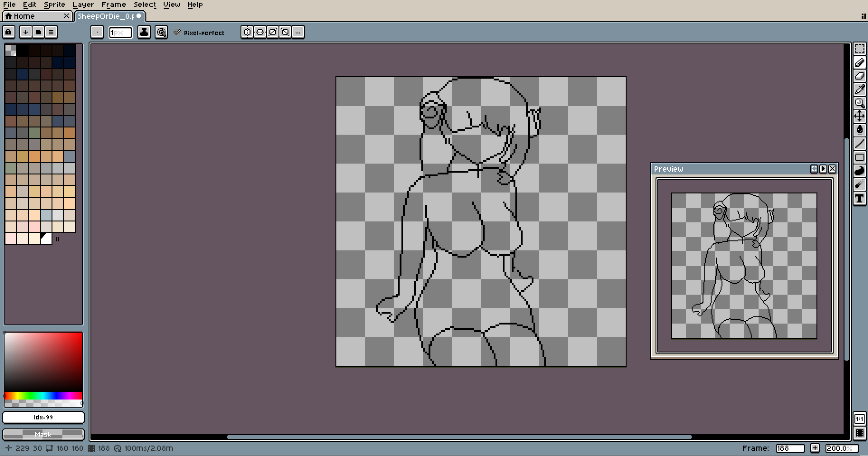Activate the Zoom magnifier tool
This screenshot has height=456, width=868.
point(859,103)
